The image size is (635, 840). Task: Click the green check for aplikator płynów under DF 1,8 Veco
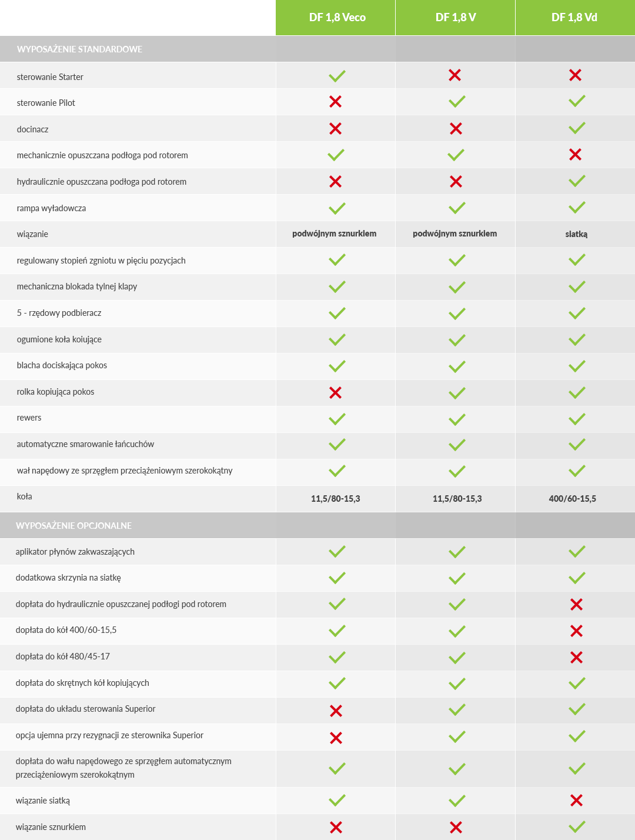coord(337,552)
